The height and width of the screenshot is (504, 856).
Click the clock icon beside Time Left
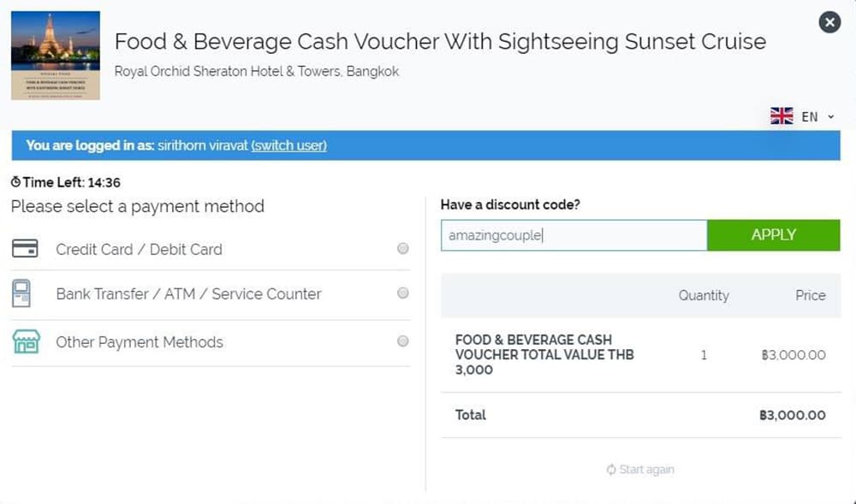tap(15, 181)
